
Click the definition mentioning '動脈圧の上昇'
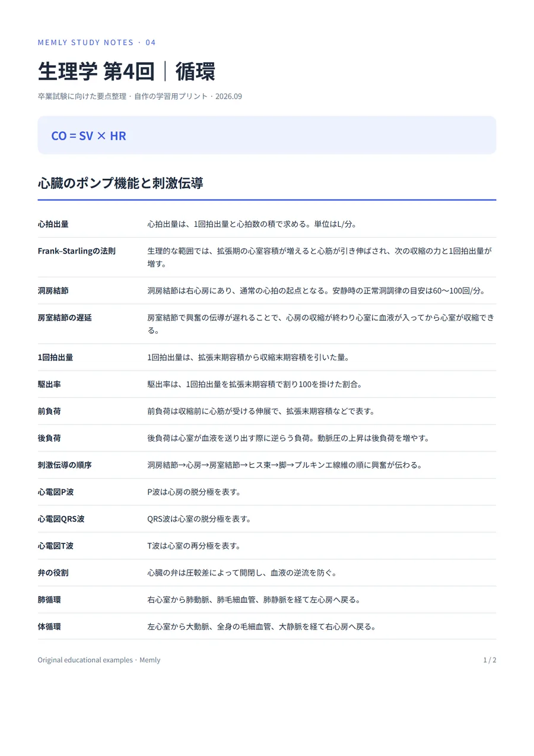point(288,438)
